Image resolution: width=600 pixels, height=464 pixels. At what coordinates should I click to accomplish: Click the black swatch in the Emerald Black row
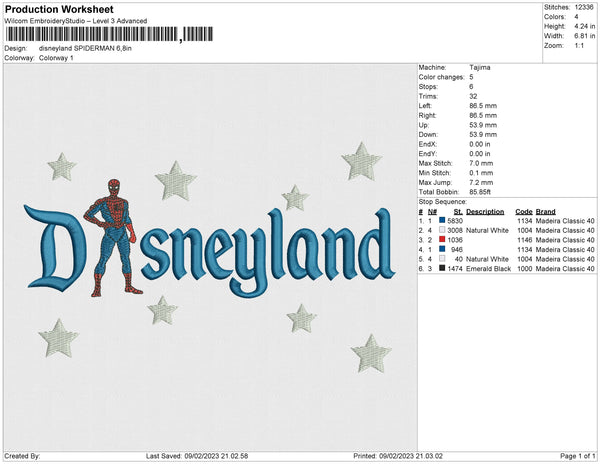point(442,268)
